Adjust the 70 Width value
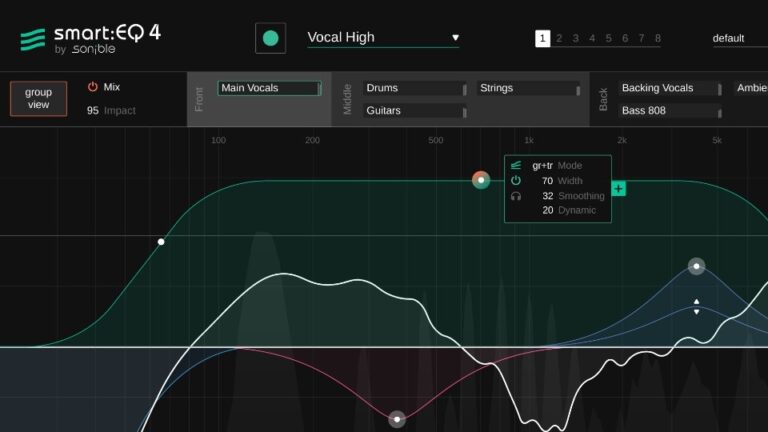The width and height of the screenshot is (768, 432). point(547,181)
